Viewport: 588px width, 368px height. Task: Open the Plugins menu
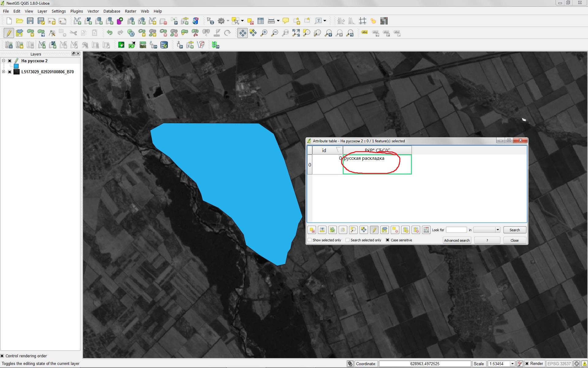(76, 11)
